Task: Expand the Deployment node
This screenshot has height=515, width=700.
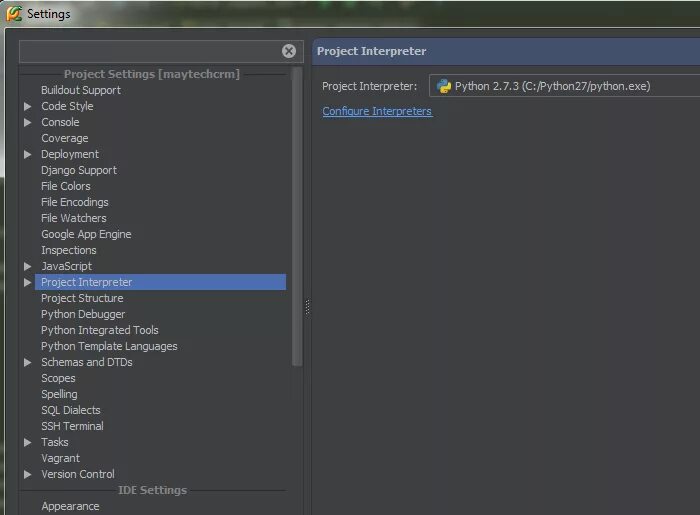Action: (28, 154)
